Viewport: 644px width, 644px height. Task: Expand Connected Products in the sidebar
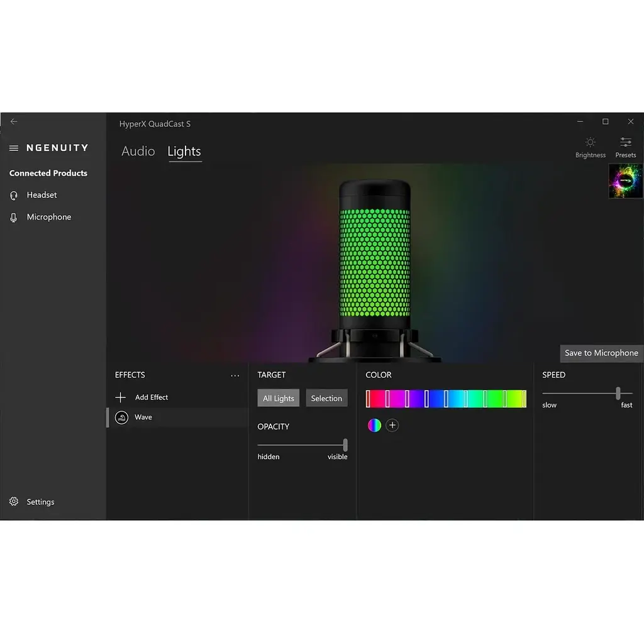[48, 173]
